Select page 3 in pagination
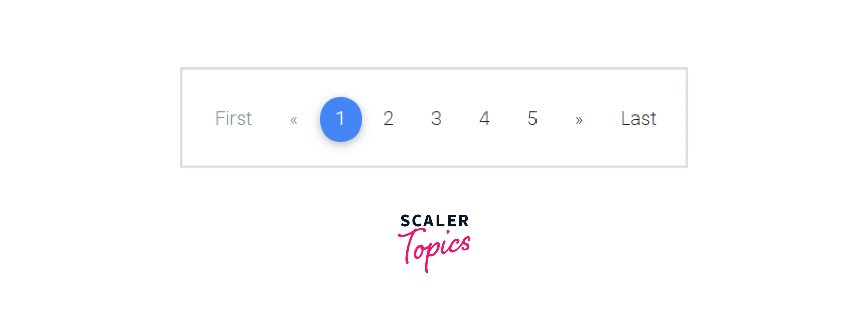The height and width of the screenshot is (322, 868). (x=433, y=118)
